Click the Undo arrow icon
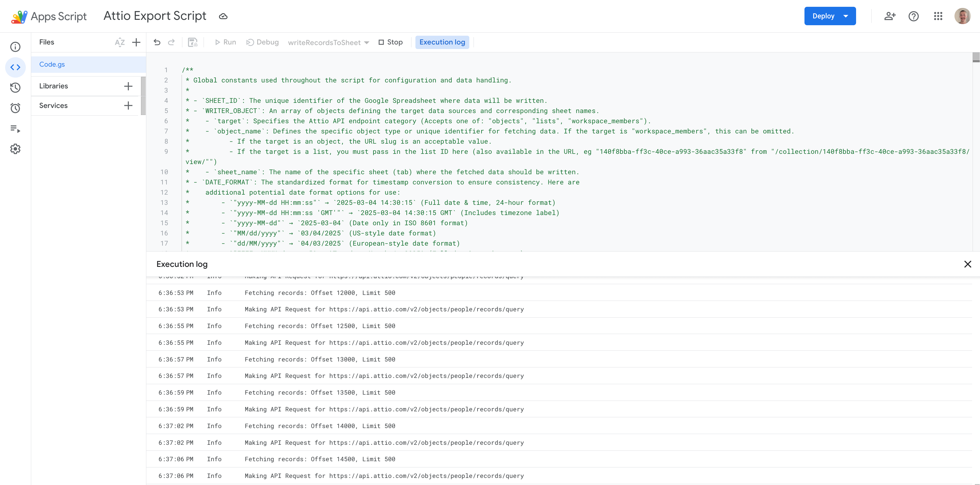Viewport: 980px width, 485px height. (x=157, y=42)
